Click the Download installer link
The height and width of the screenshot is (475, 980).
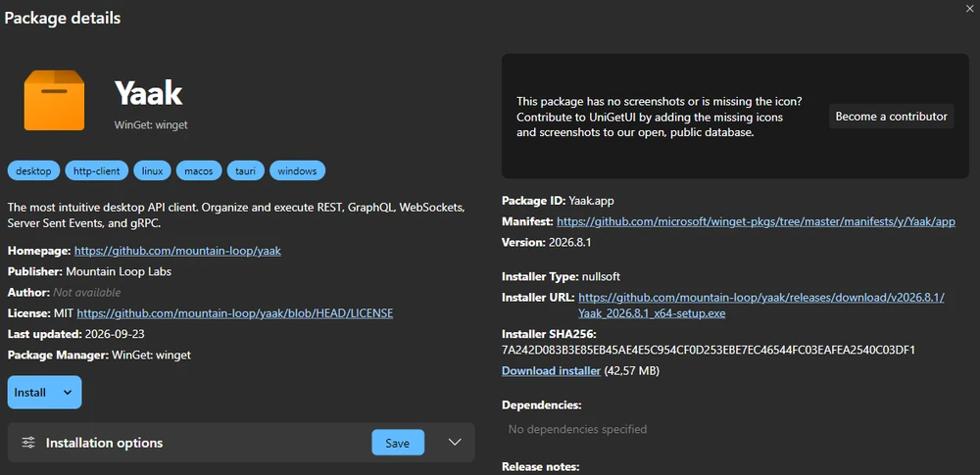coord(551,370)
